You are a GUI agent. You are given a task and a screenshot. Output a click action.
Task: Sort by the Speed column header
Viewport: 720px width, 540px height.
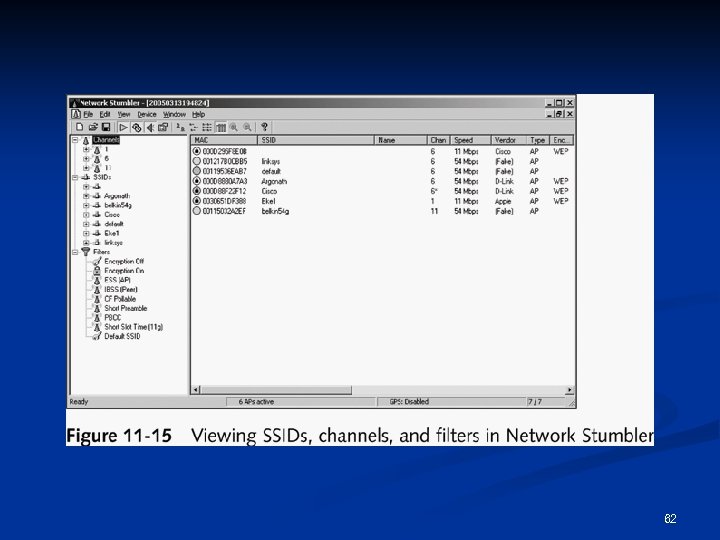(471, 140)
